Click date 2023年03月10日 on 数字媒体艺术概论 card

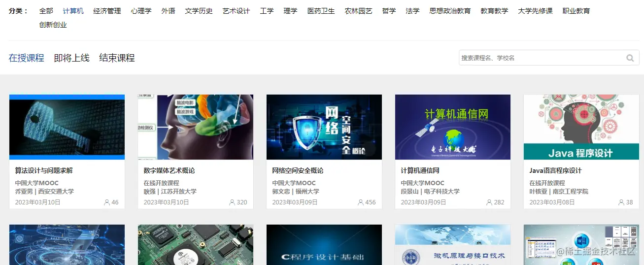tap(167, 202)
